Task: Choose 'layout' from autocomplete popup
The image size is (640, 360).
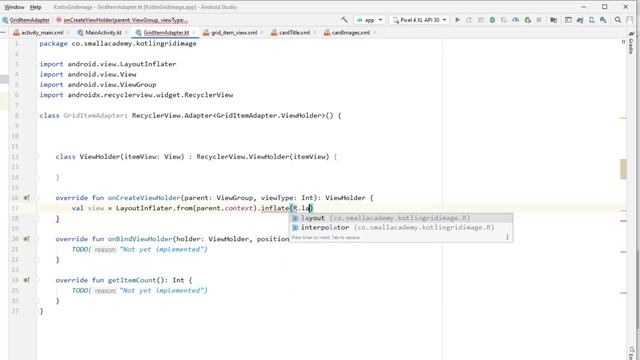Action: click(401, 218)
